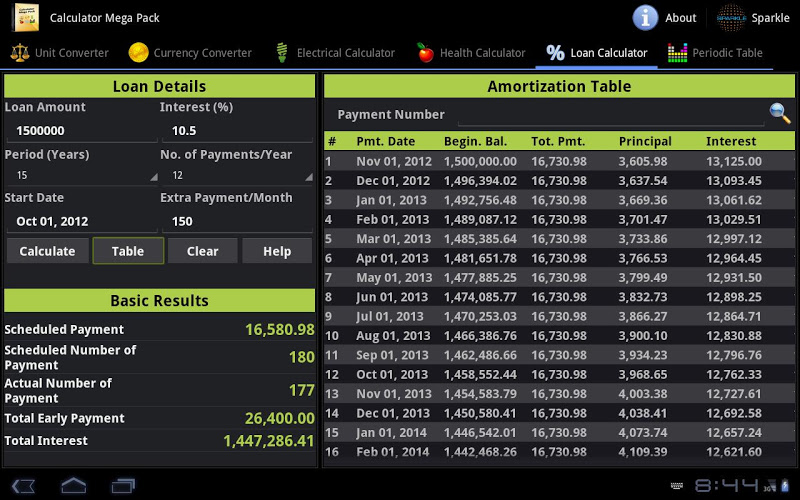
Task: Click principal value 3,799.49
Action: coord(643,278)
